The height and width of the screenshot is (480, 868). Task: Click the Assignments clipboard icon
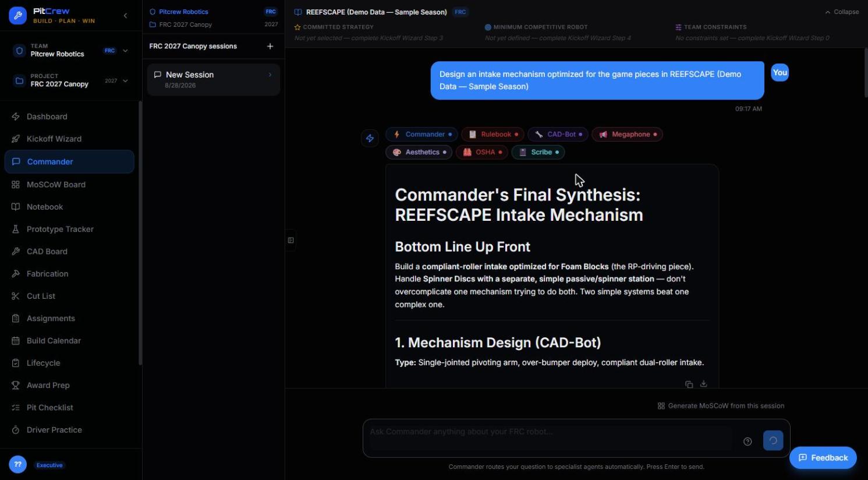click(16, 319)
